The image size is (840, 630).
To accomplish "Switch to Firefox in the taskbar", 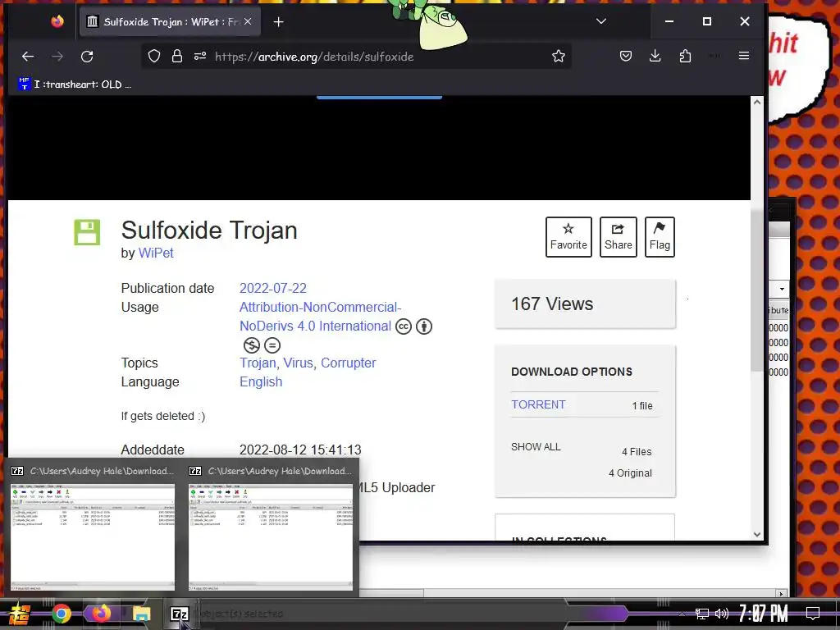I will click(x=101, y=614).
